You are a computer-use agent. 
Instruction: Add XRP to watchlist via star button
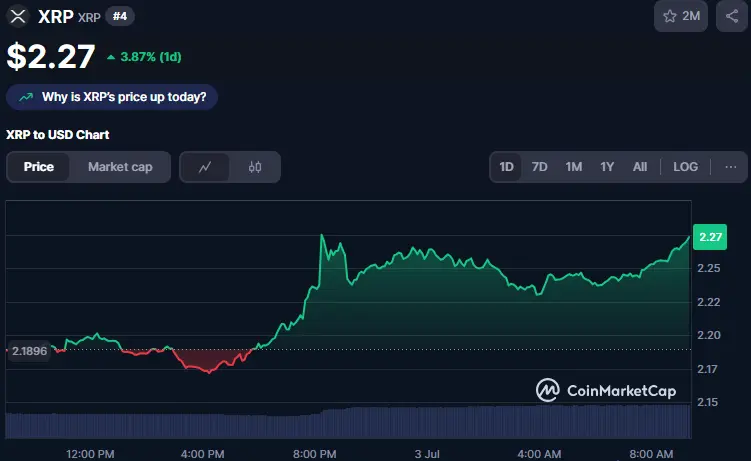pyautogui.click(x=681, y=16)
